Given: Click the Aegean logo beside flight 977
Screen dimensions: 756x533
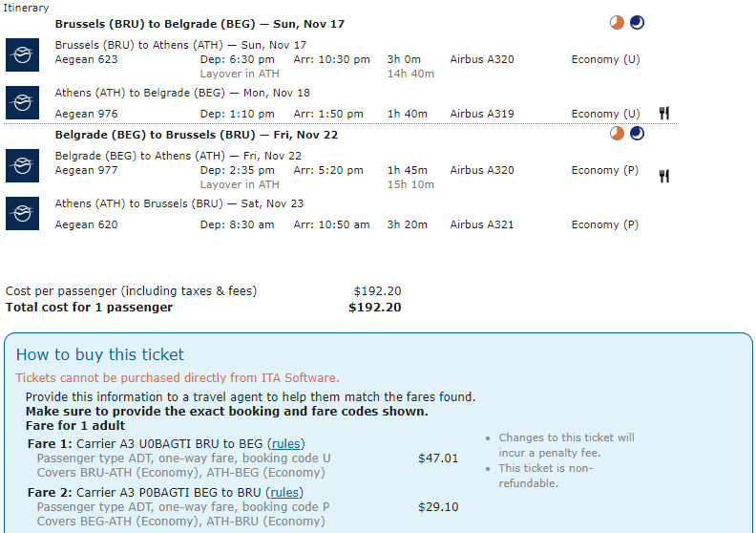Looking at the screenshot, I should (22, 166).
